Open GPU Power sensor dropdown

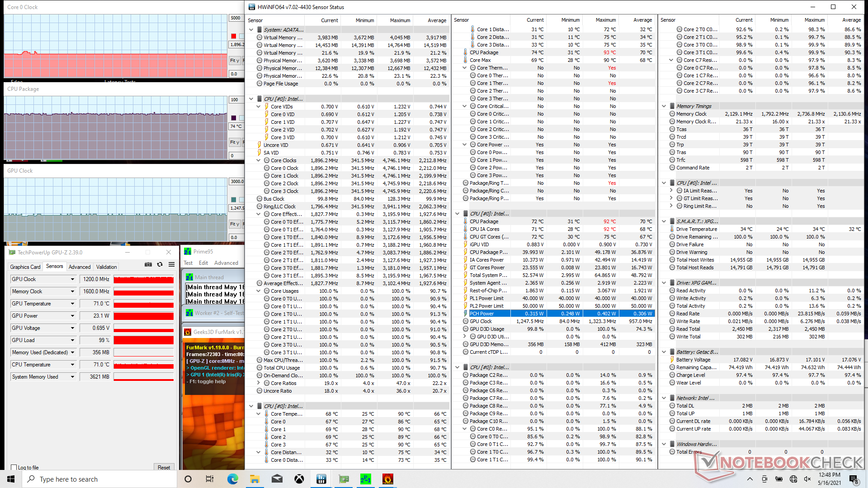coord(72,316)
